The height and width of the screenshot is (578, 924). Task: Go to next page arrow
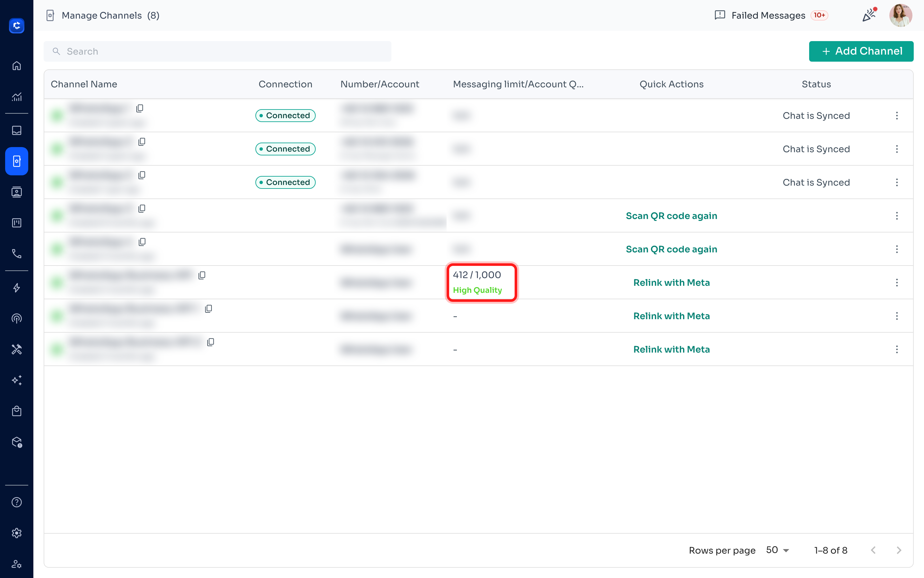(x=899, y=550)
